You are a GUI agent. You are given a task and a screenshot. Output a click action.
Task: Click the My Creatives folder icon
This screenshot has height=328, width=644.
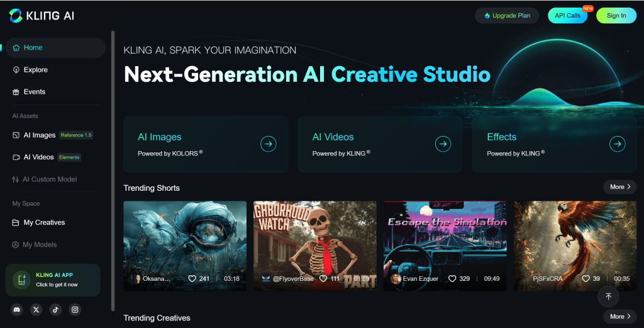16,222
